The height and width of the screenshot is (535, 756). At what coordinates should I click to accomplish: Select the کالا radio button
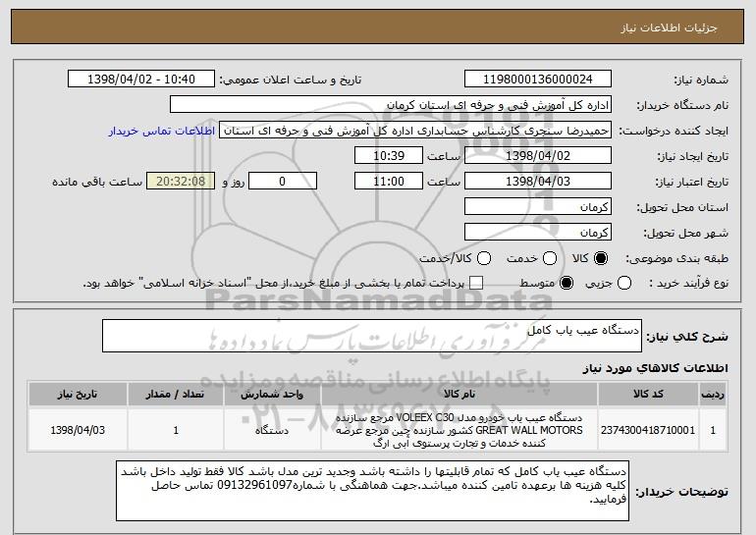tap(601, 259)
